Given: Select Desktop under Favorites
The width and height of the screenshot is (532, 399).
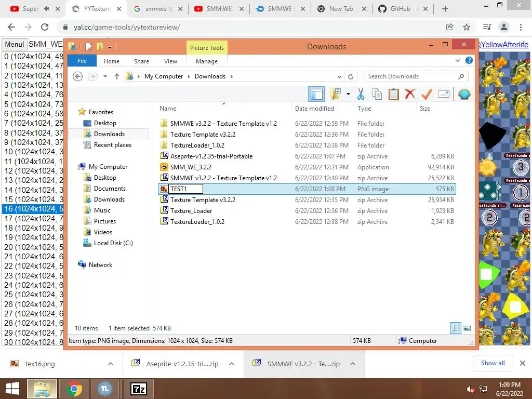Looking at the screenshot, I should [105, 123].
